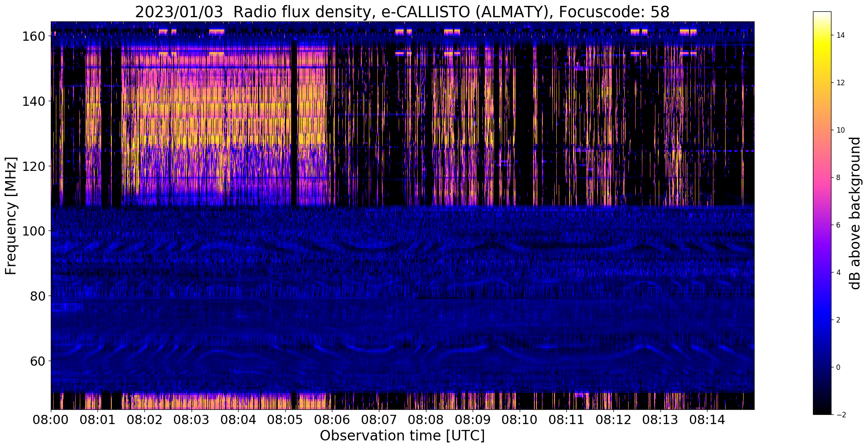The width and height of the screenshot is (868, 448).
Task: Click the 100 frequency tick label
Action: 34,231
